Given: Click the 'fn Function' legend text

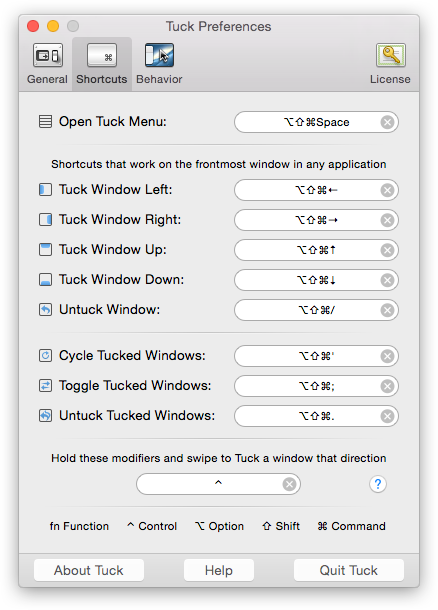Looking at the screenshot, I should (x=79, y=526).
